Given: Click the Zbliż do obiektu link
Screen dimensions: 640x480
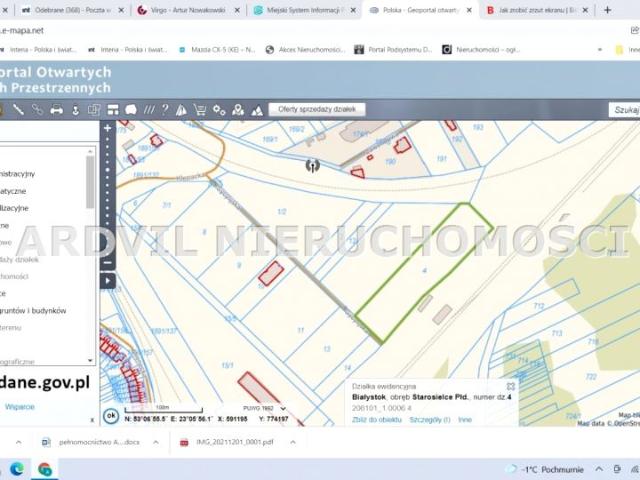Looking at the screenshot, I should 377,420.
